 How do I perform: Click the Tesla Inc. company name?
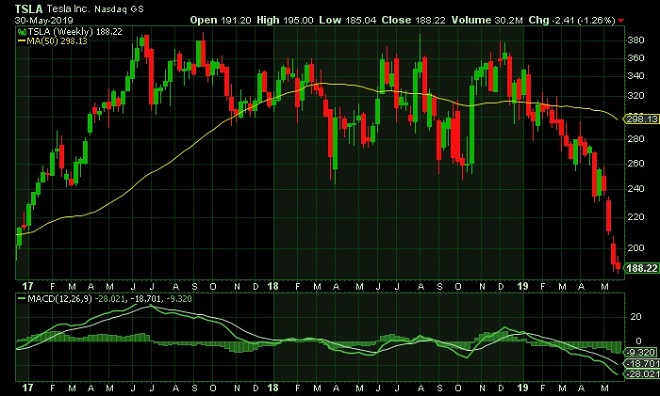(68, 9)
